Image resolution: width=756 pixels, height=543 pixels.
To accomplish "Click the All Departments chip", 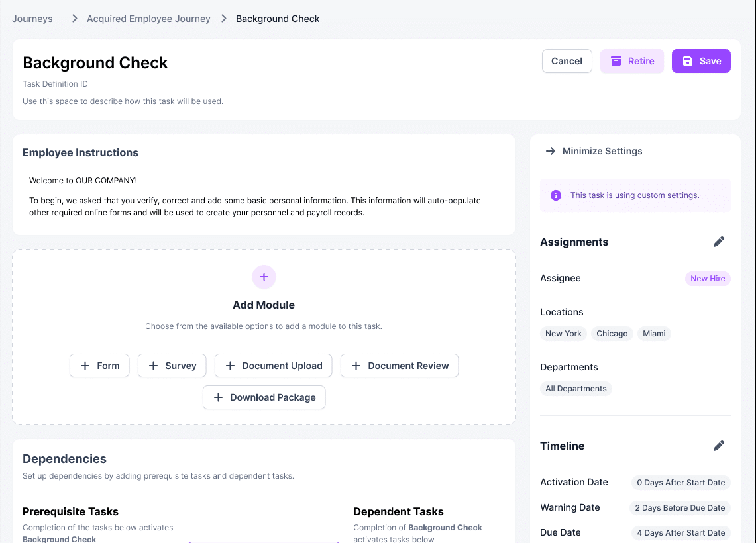I will point(576,389).
